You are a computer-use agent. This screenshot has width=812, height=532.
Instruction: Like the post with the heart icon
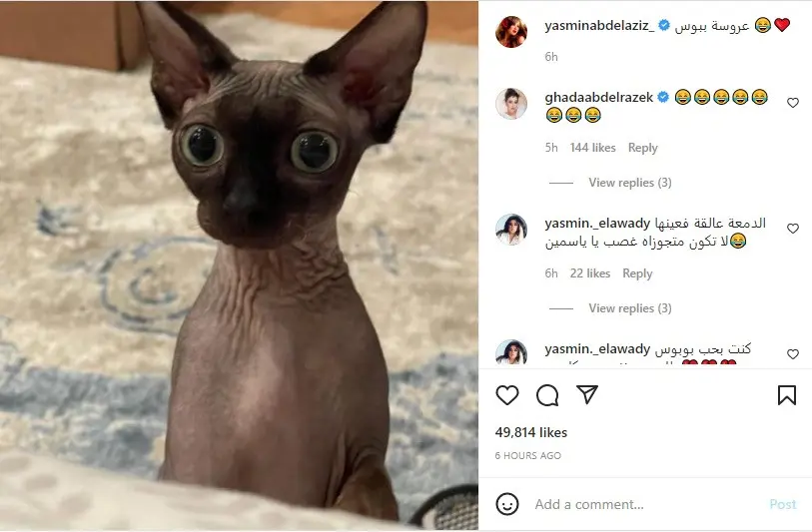(507, 395)
